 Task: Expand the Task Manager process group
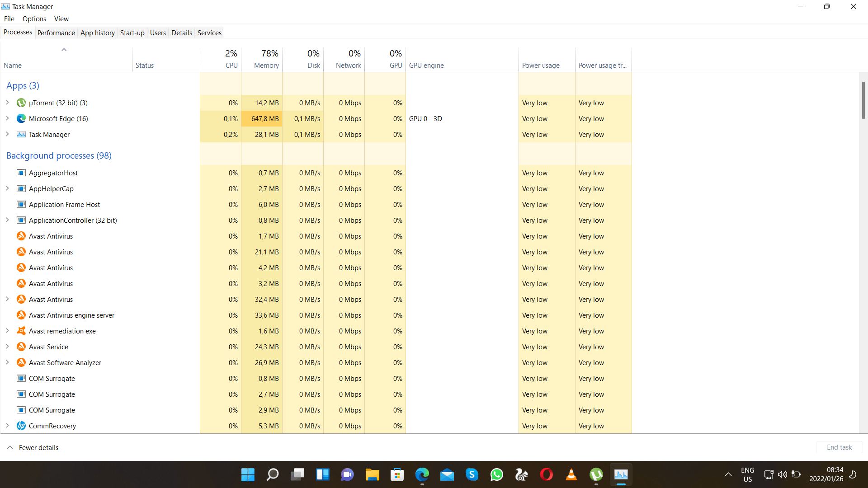click(x=7, y=135)
